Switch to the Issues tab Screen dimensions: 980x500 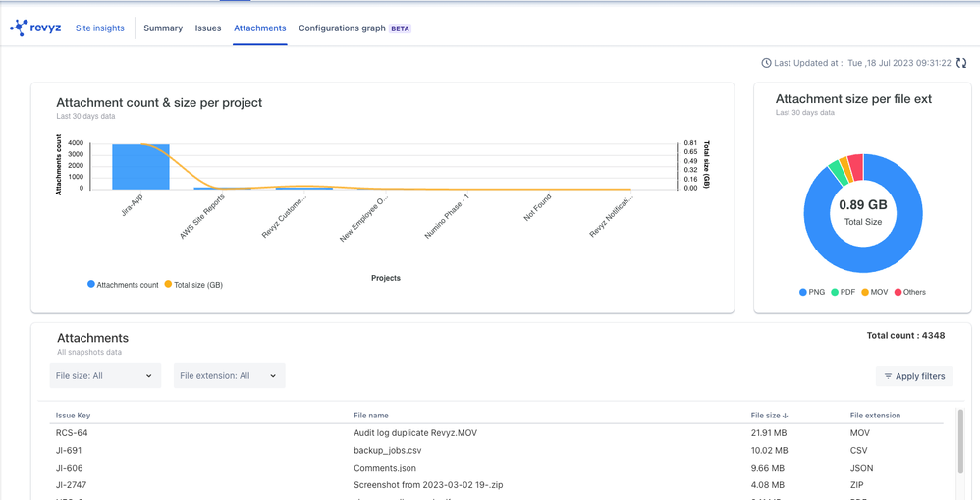(208, 28)
